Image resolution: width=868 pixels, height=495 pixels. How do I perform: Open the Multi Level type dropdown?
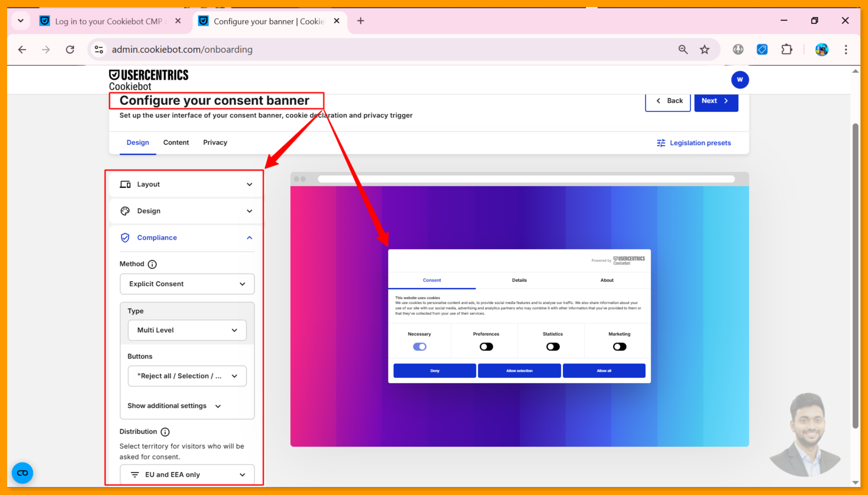coord(187,330)
